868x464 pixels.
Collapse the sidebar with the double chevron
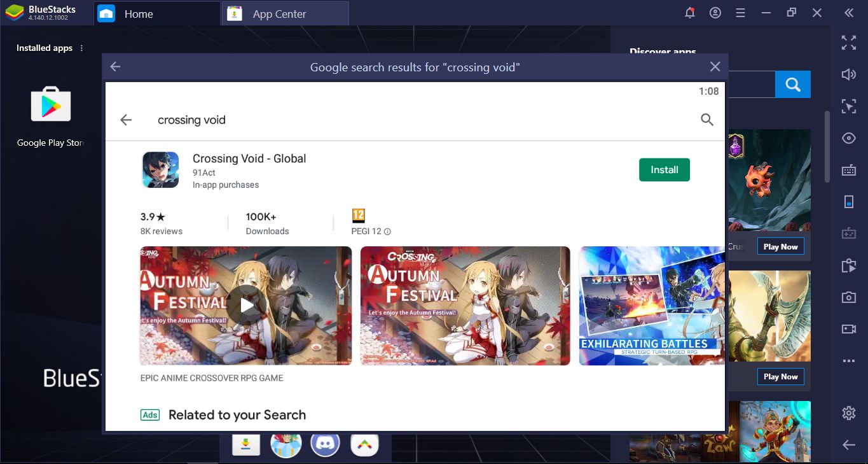tap(849, 13)
